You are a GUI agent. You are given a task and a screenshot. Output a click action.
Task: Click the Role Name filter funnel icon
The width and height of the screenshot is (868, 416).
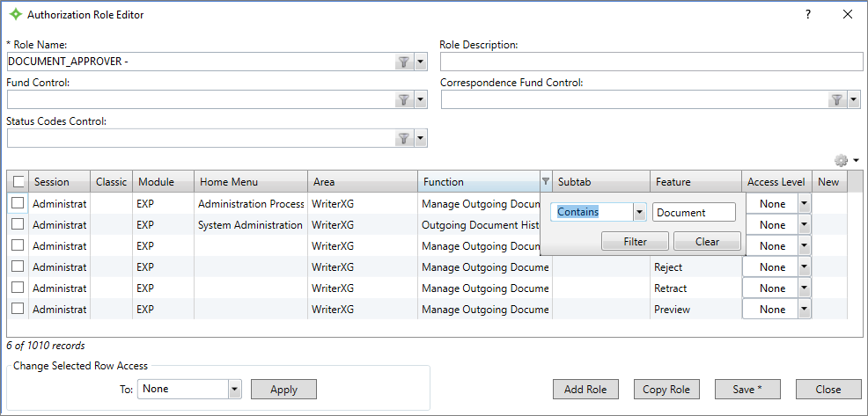click(x=403, y=62)
